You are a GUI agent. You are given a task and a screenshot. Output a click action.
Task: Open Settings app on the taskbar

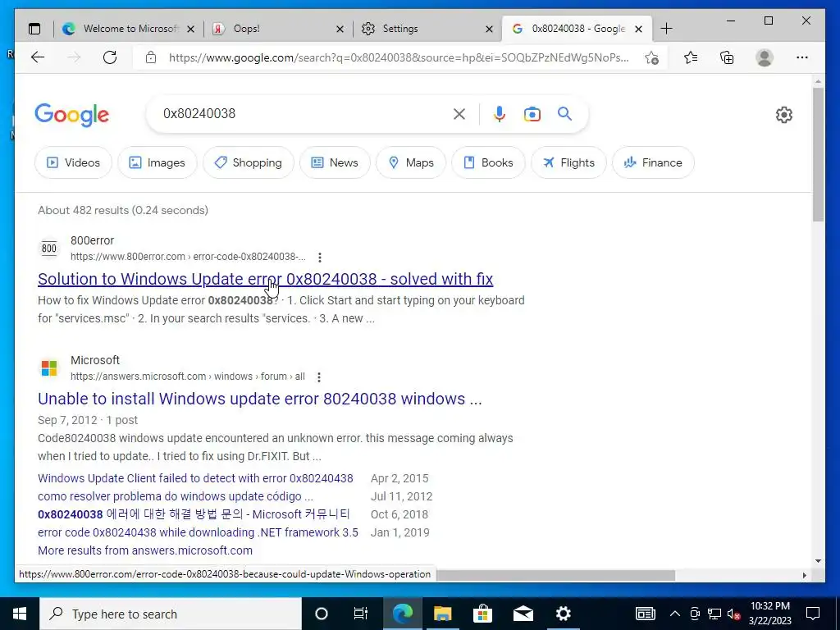pyautogui.click(x=563, y=614)
